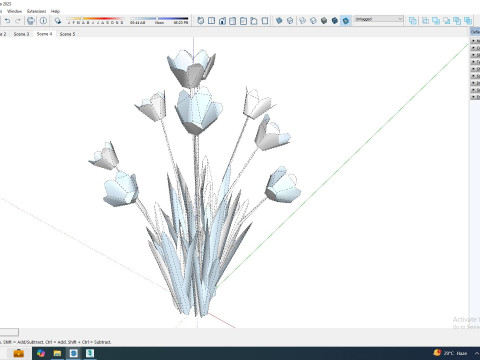Screen dimensions: 480x360
Task: Switch to Left view
Action: tap(254, 21)
